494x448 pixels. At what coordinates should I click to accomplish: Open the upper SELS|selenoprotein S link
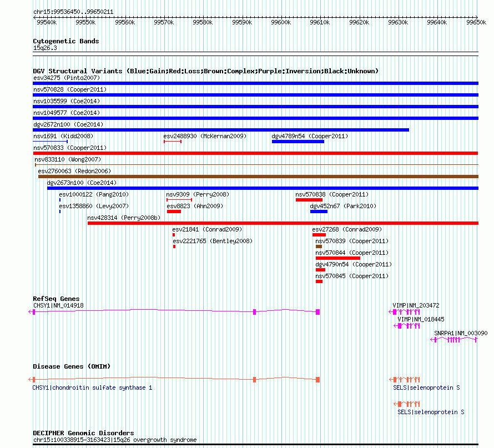tap(426, 387)
